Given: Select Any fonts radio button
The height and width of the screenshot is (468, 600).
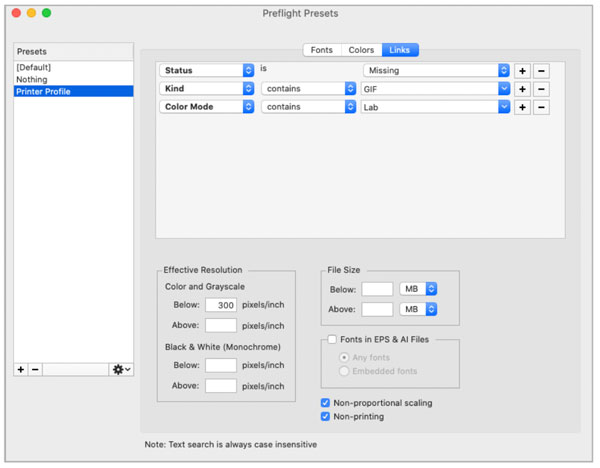Looking at the screenshot, I should (344, 357).
